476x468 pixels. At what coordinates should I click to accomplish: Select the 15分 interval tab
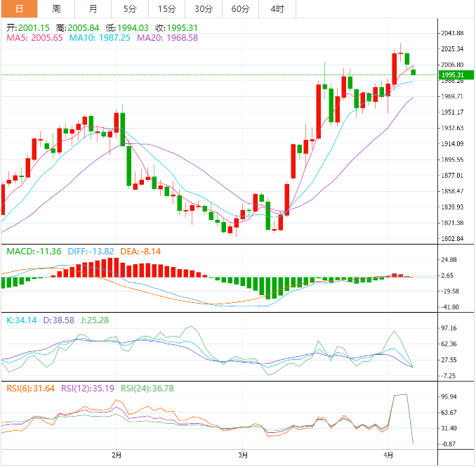(x=166, y=9)
